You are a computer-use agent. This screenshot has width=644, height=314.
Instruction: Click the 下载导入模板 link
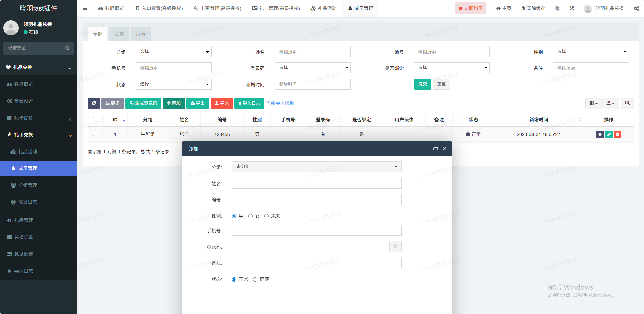(x=280, y=103)
